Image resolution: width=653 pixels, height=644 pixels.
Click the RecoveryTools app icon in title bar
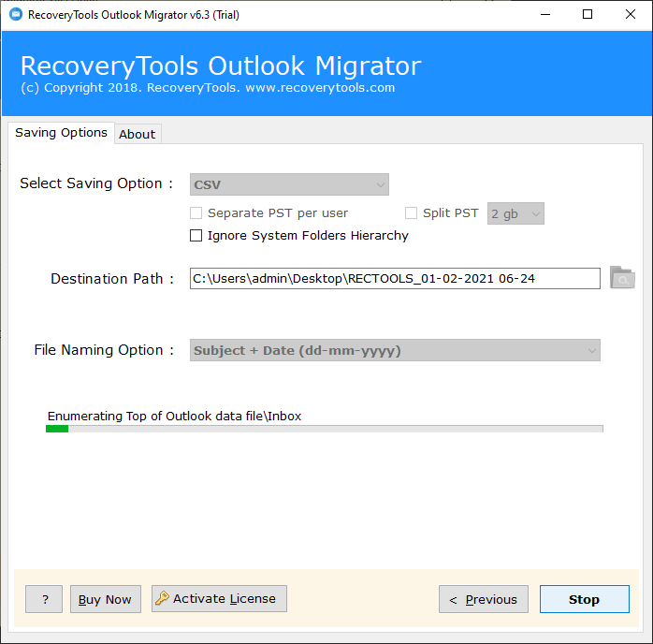point(16,15)
